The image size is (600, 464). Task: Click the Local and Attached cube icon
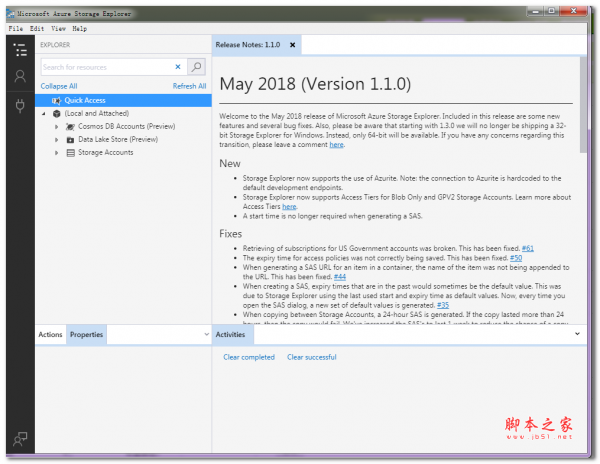click(57, 114)
